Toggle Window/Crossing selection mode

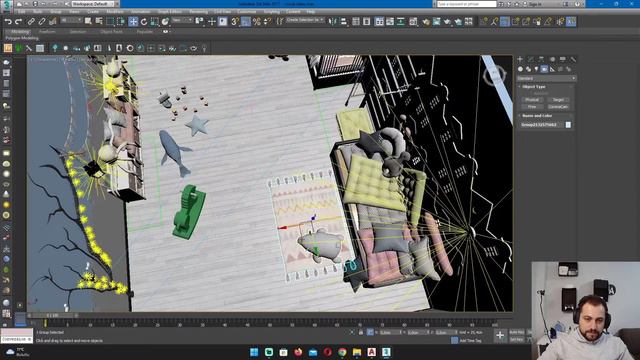[121, 22]
